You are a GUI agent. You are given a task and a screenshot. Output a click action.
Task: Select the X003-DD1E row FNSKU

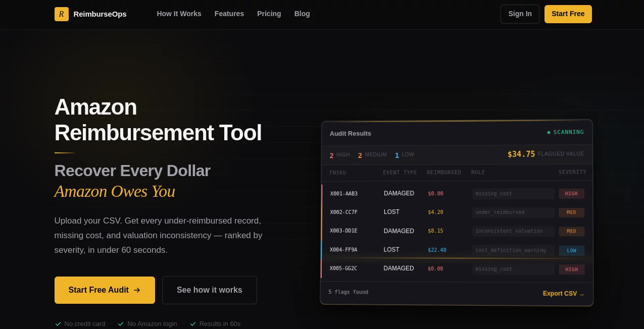click(x=343, y=231)
